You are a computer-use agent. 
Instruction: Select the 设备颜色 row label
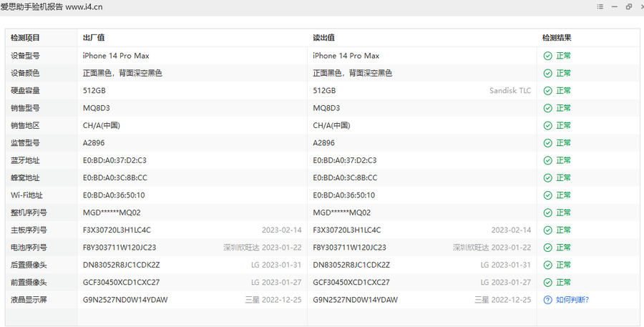(25, 73)
